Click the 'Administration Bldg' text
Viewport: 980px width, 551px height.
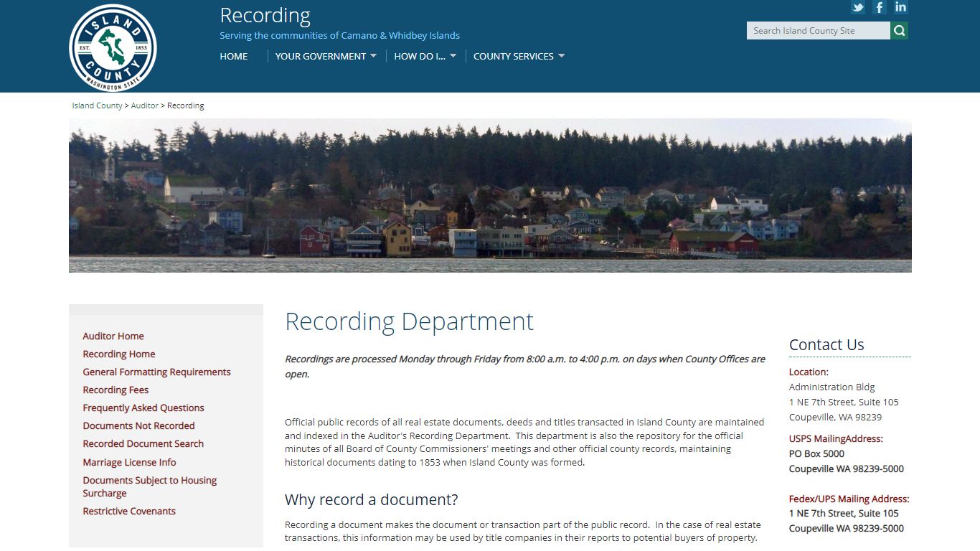832,387
